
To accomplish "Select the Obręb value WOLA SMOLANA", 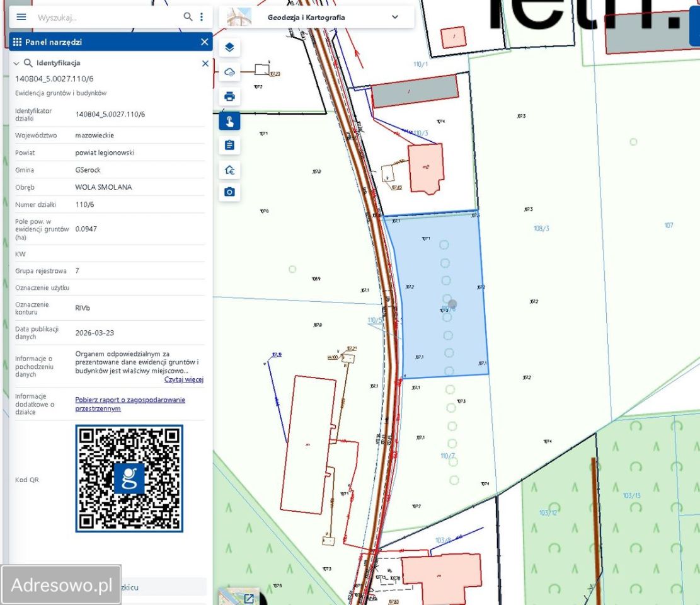I will (103, 187).
